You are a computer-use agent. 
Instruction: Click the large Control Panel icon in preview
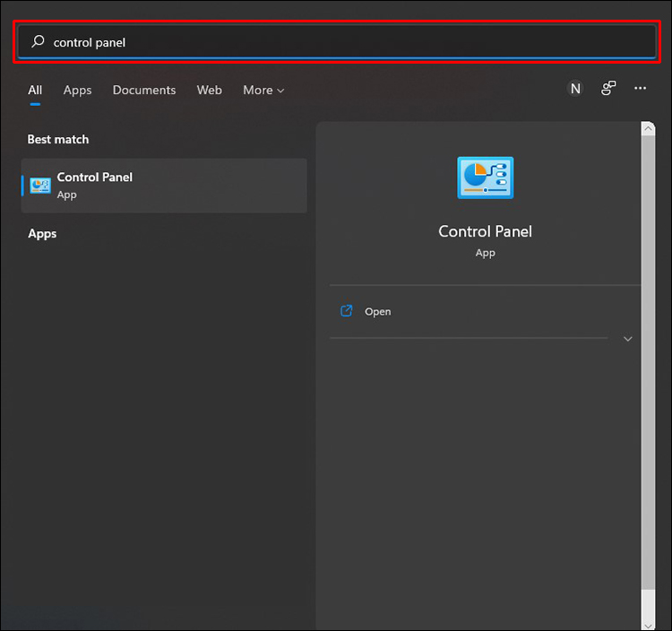[485, 177]
